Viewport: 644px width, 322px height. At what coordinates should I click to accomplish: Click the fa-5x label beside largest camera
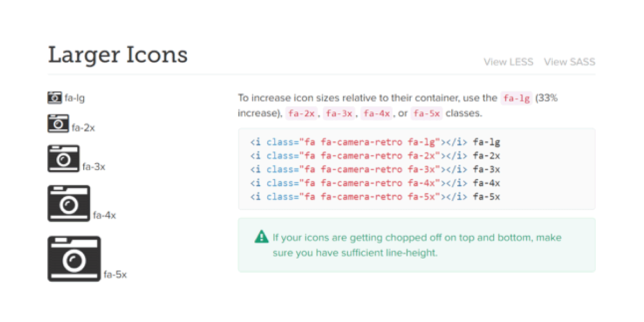pyautogui.click(x=115, y=275)
